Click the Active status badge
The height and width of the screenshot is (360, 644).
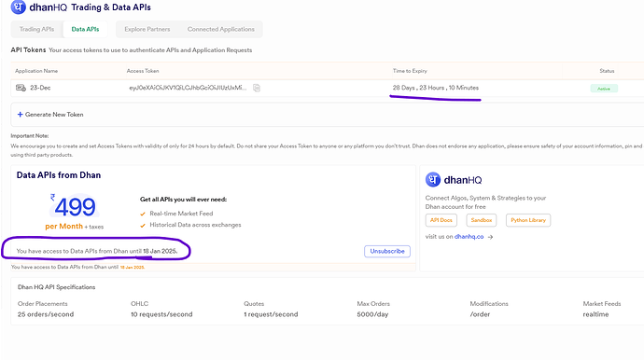click(604, 89)
